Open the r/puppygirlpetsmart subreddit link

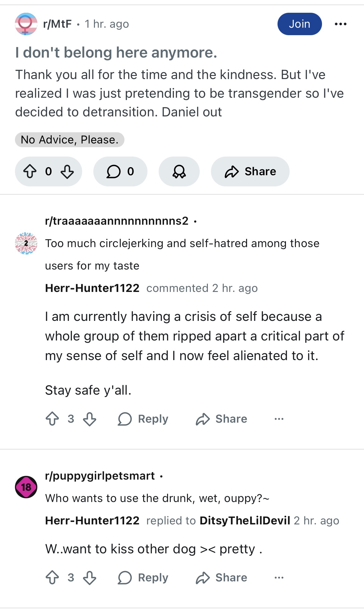point(100,476)
